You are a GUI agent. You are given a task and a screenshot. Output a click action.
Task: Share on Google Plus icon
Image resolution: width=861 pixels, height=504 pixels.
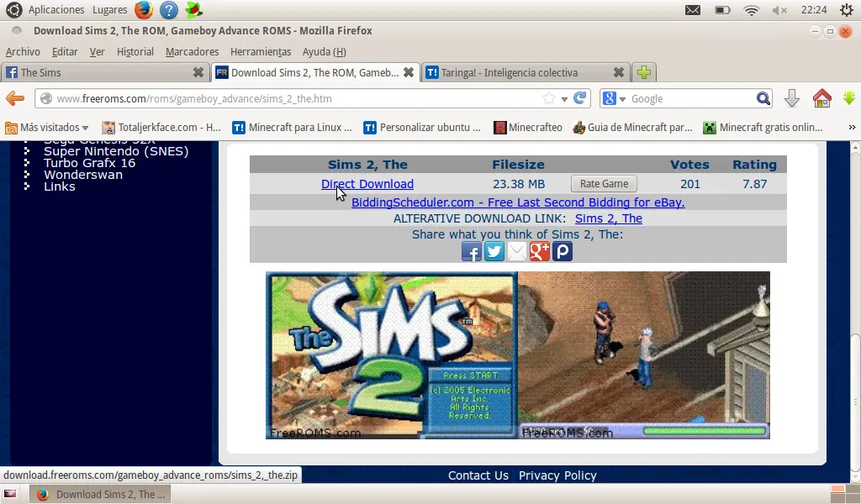coord(539,252)
